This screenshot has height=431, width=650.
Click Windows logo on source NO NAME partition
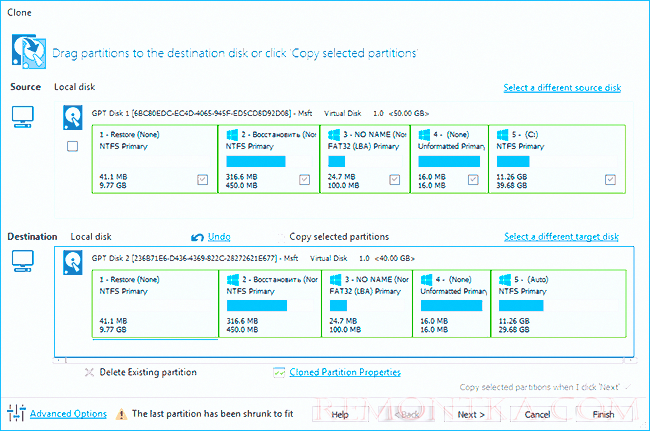[334, 134]
